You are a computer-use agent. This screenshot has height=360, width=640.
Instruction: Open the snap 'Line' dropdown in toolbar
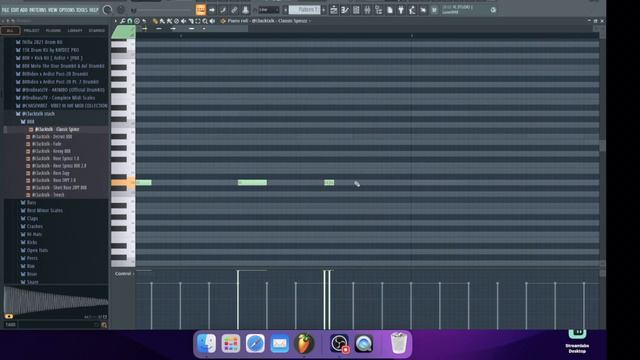[268, 10]
